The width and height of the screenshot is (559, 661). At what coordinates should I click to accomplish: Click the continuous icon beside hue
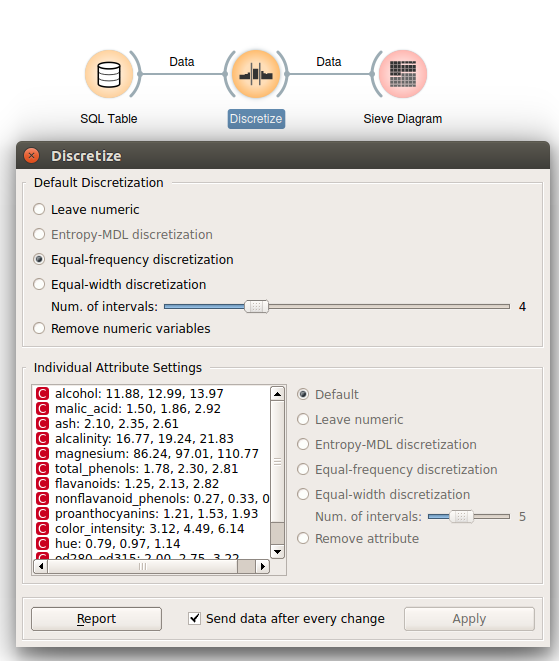43,544
